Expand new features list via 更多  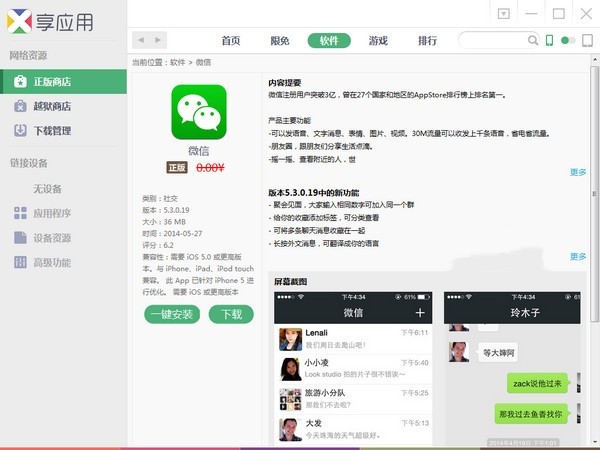tap(577, 257)
